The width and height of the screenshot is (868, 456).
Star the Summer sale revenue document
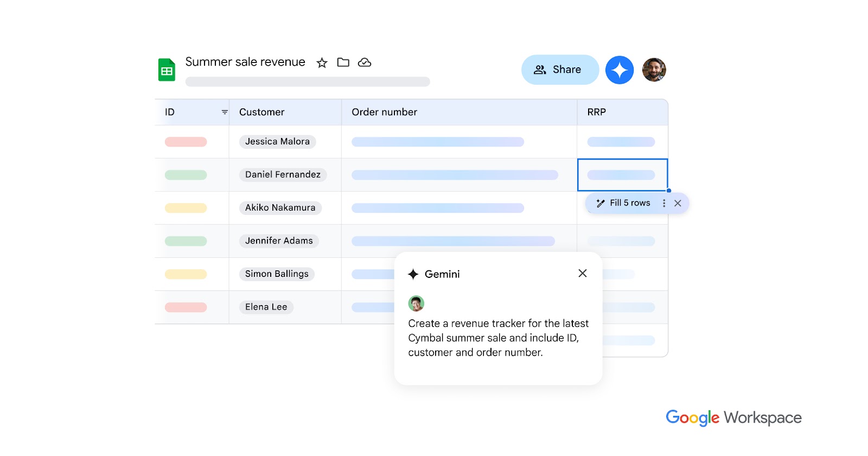[x=322, y=63]
